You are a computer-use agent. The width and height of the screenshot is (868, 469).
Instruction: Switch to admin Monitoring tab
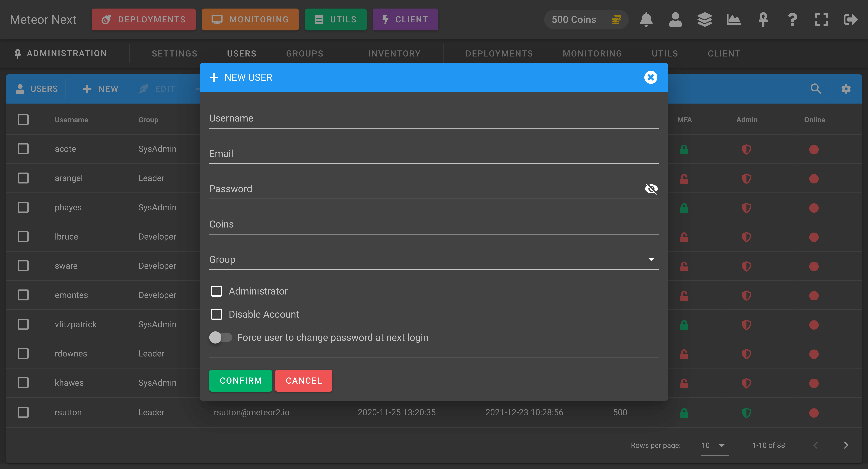coord(592,54)
